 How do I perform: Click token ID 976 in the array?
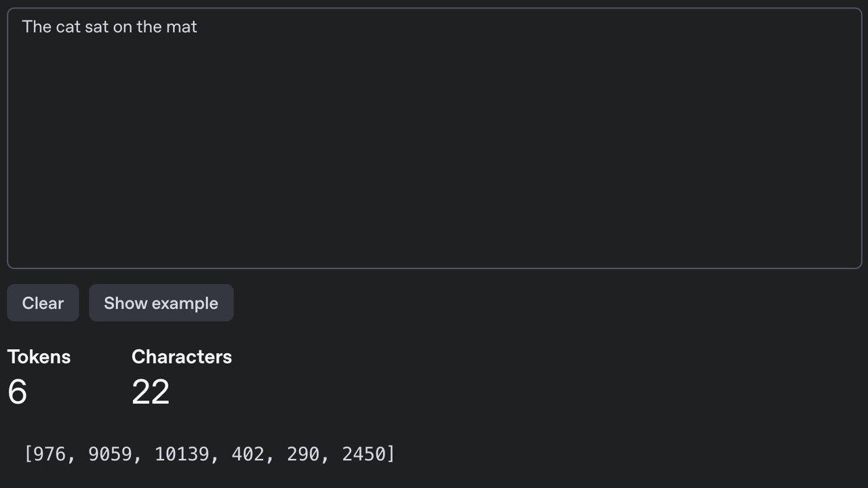pos(49,454)
